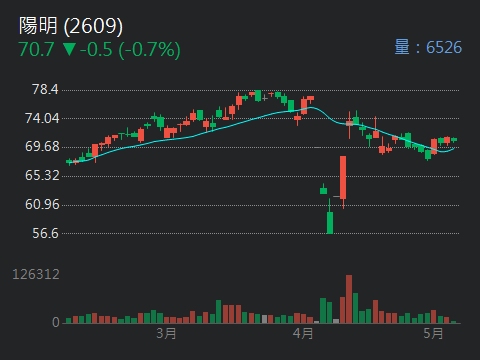The width and height of the screenshot is (480, 360).
Task: Click the 5月 date axis marker
Action: point(433,333)
